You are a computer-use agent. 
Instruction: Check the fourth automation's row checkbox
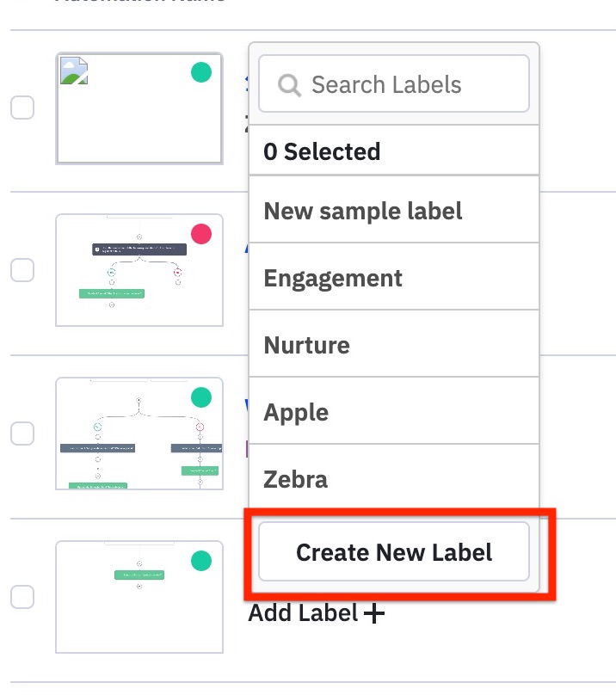[22, 596]
